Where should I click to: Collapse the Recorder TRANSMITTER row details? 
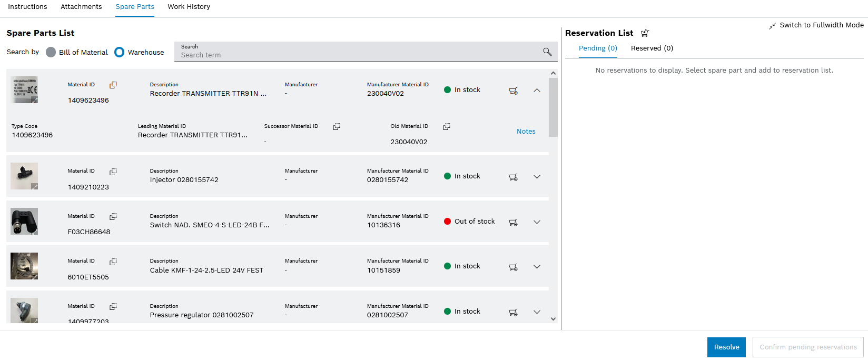[x=537, y=91]
